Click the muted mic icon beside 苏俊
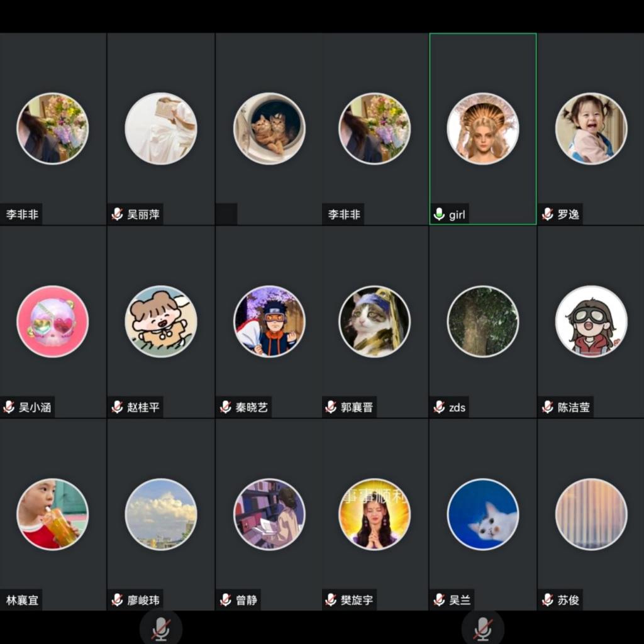 pos(548,600)
